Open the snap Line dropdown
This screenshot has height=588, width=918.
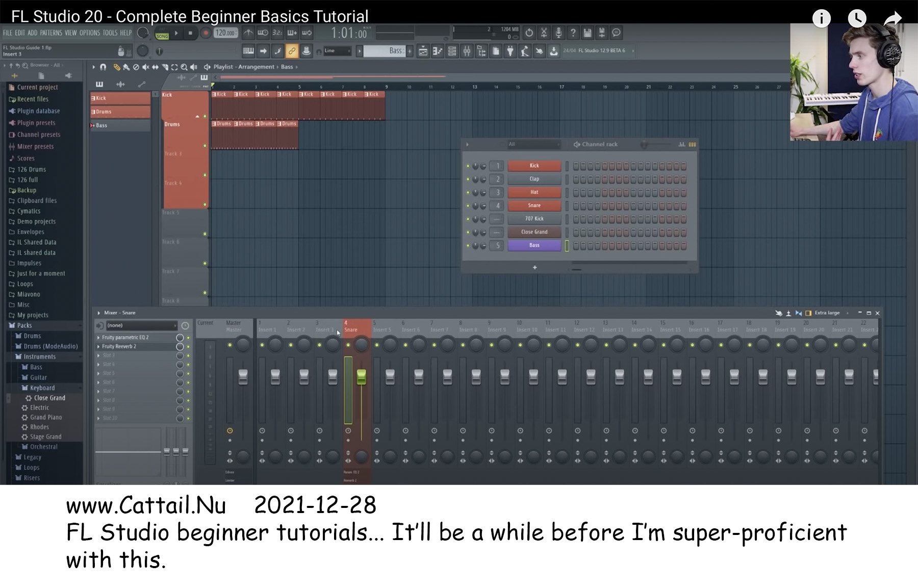337,51
